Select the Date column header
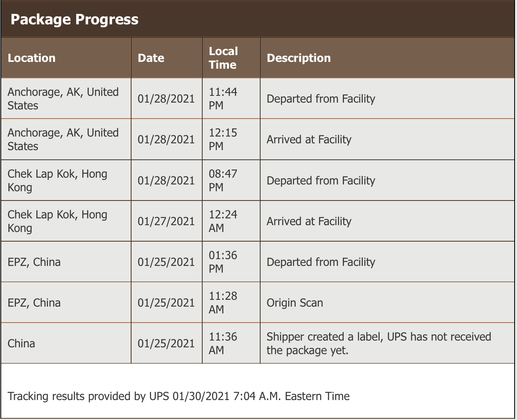The height and width of the screenshot is (420, 517). coord(151,58)
